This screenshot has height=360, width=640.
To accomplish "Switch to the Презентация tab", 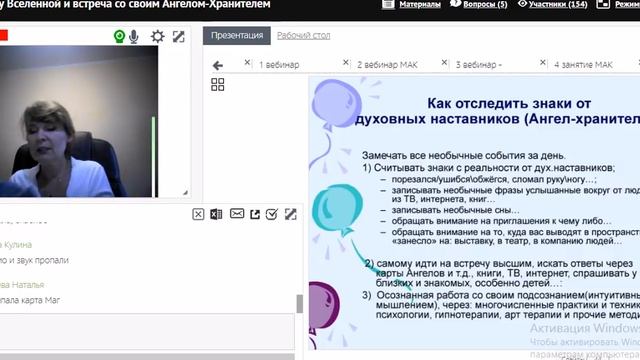I will point(237,36).
